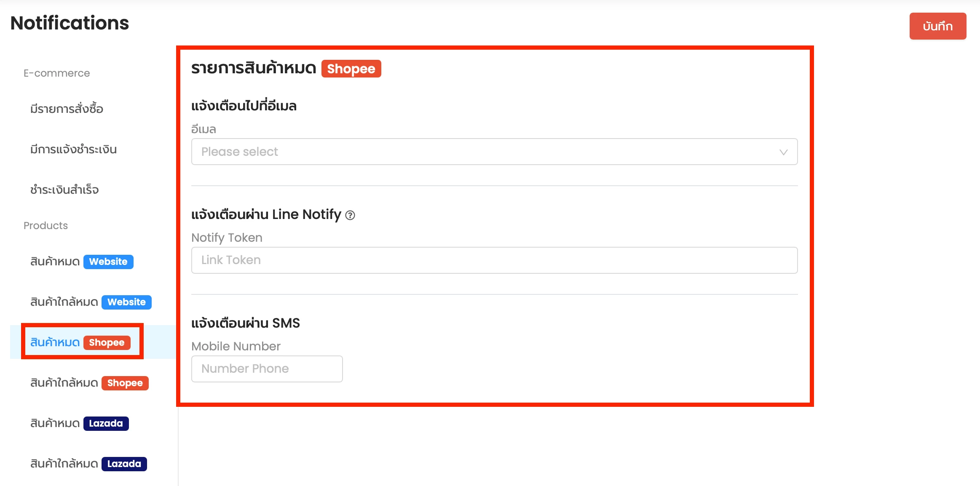Click the Notify Token field label
This screenshot has width=980, height=486.
pos(227,238)
